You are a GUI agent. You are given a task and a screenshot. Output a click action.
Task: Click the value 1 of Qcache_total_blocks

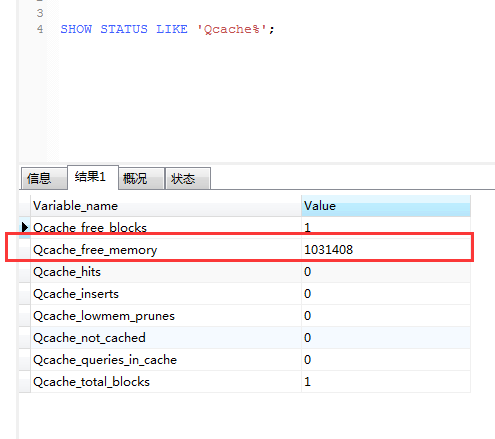tap(386, 382)
